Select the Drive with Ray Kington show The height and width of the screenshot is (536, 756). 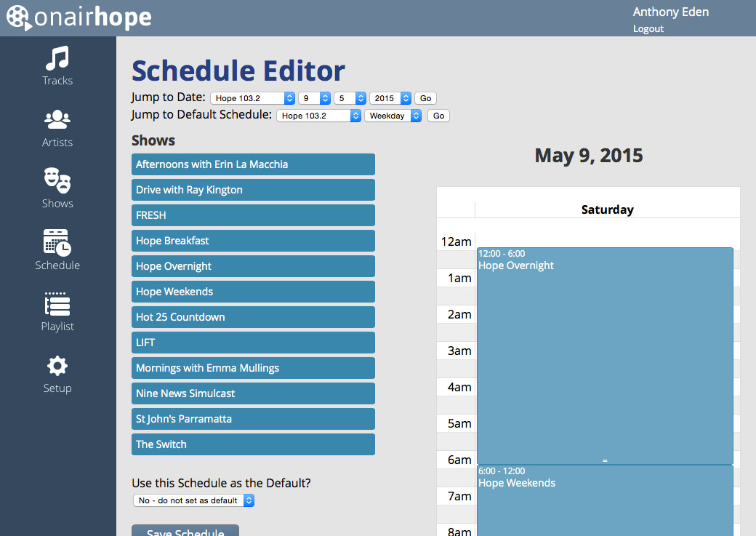click(x=253, y=190)
